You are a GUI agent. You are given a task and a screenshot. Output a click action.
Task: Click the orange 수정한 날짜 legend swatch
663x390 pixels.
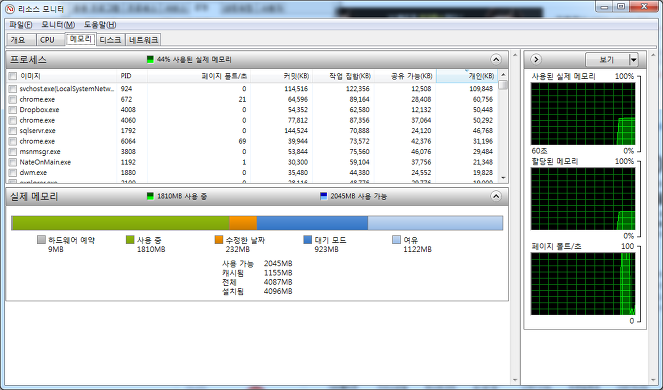pyautogui.click(x=219, y=240)
